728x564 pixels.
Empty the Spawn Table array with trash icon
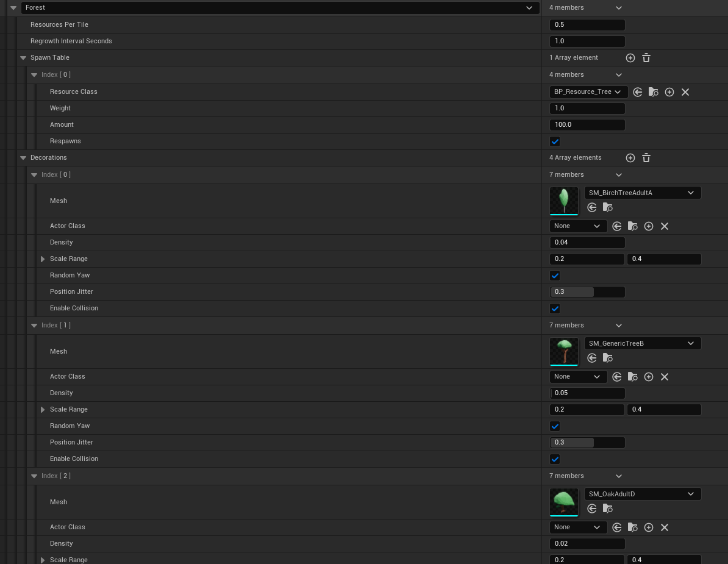pyautogui.click(x=646, y=58)
